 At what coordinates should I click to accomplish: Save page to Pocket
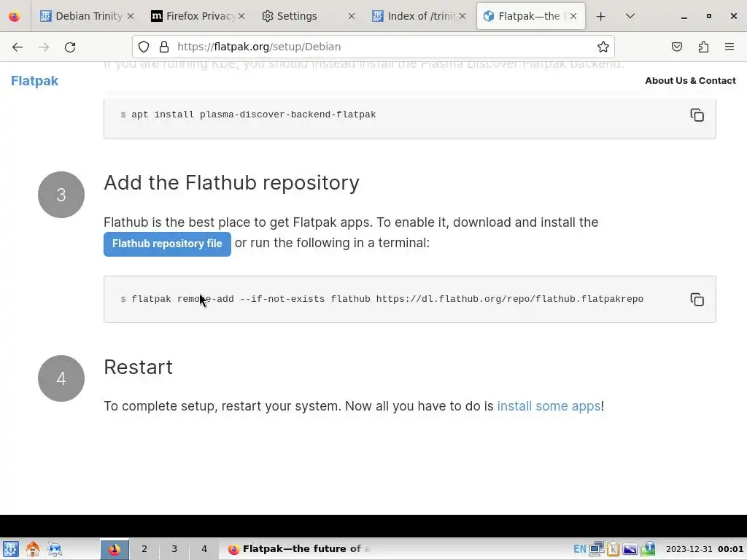(x=676, y=47)
